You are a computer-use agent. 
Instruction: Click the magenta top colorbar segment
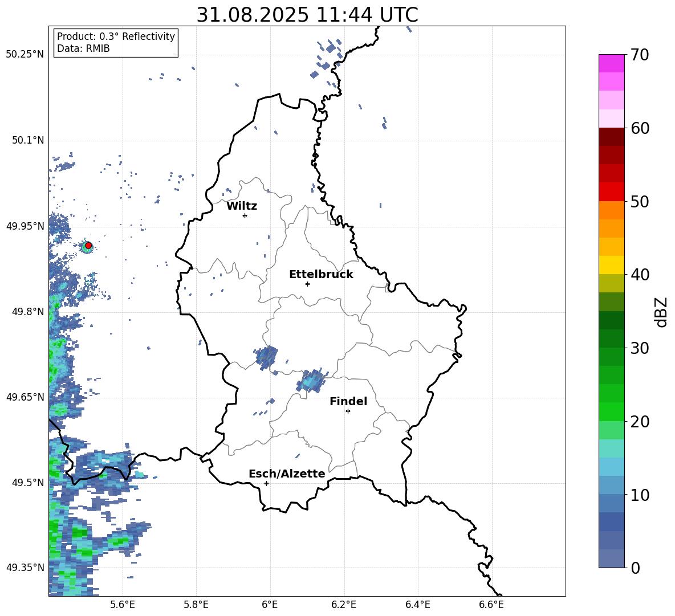pos(611,63)
